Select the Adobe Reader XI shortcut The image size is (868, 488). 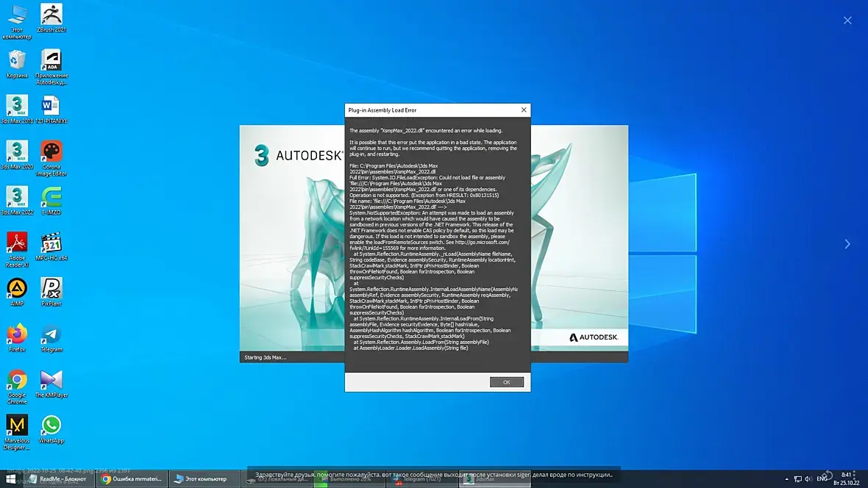tap(17, 250)
